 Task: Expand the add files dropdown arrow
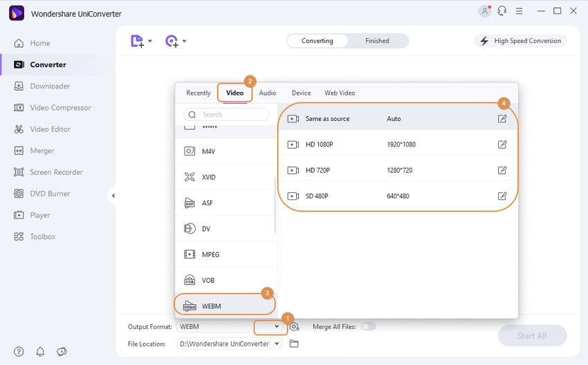150,41
